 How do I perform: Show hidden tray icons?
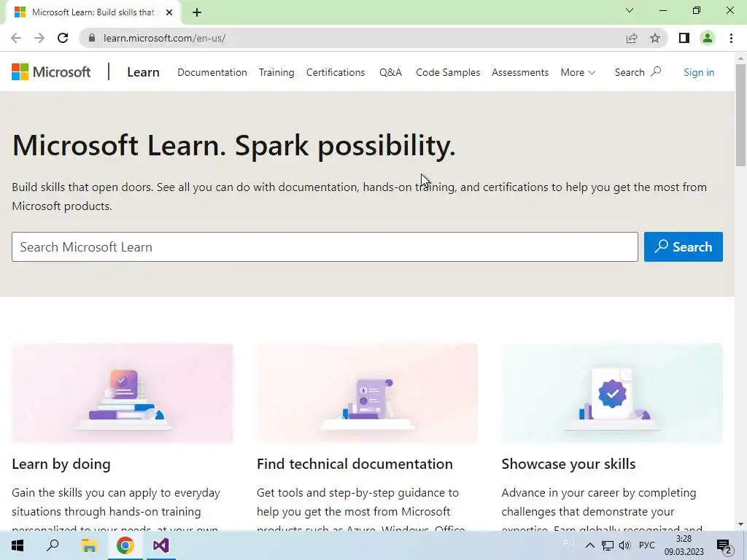click(x=589, y=545)
